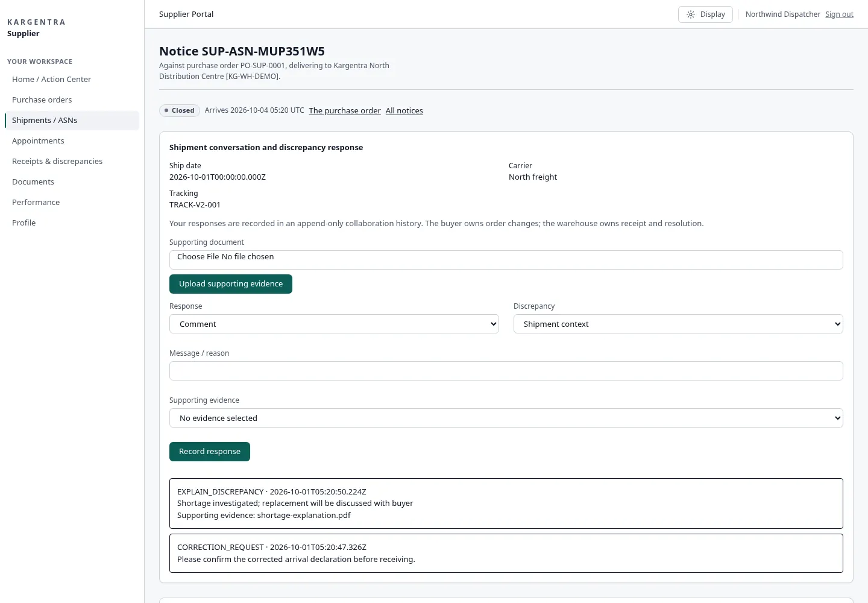This screenshot has height=603, width=868.
Task: Click the sun icon in Display button
Action: 691,14
